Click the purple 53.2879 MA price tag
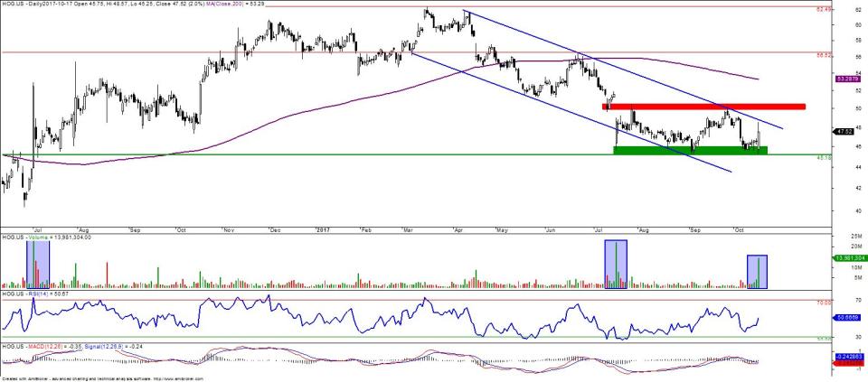 (846, 79)
